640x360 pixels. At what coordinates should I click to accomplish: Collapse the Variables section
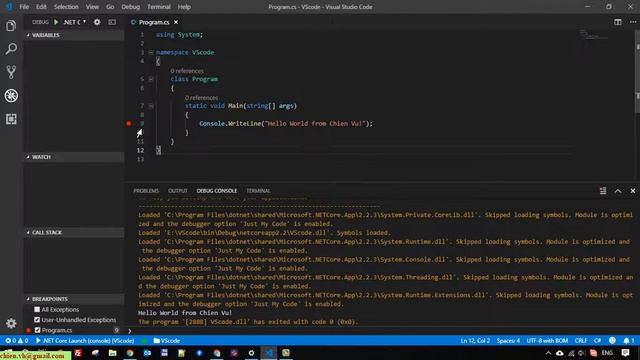tap(74, 35)
